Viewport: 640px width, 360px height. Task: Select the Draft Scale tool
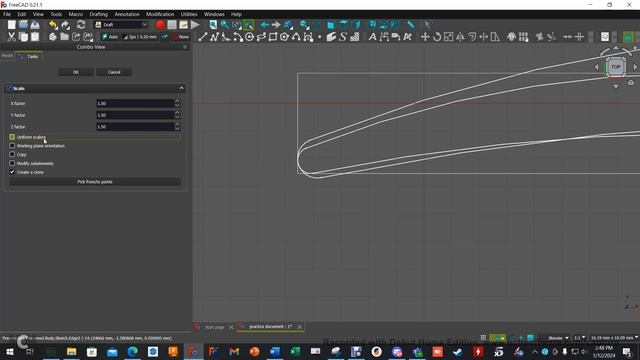(x=448, y=37)
